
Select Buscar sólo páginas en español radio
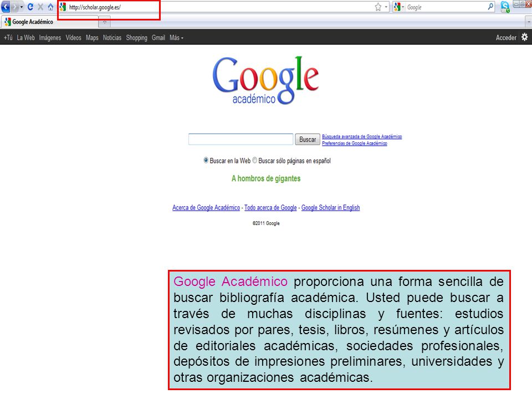pos(255,160)
